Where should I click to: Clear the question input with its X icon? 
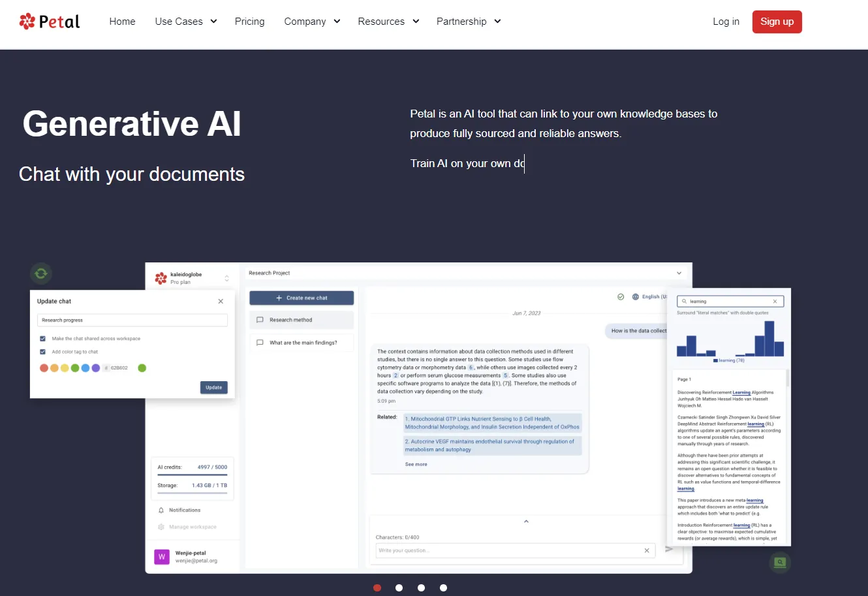647,550
